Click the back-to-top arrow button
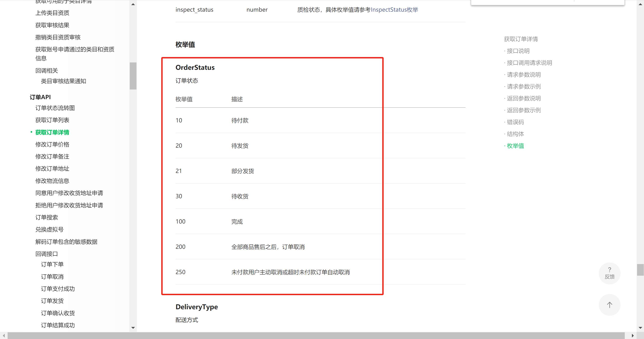The width and height of the screenshot is (644, 339). [609, 305]
